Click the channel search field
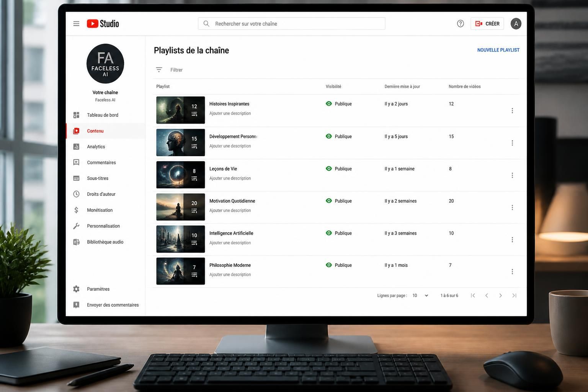 pos(292,24)
